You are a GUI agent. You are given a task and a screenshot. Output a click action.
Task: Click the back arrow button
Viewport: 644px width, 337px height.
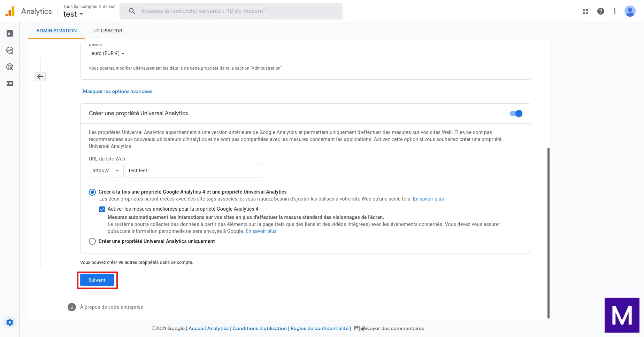point(40,77)
